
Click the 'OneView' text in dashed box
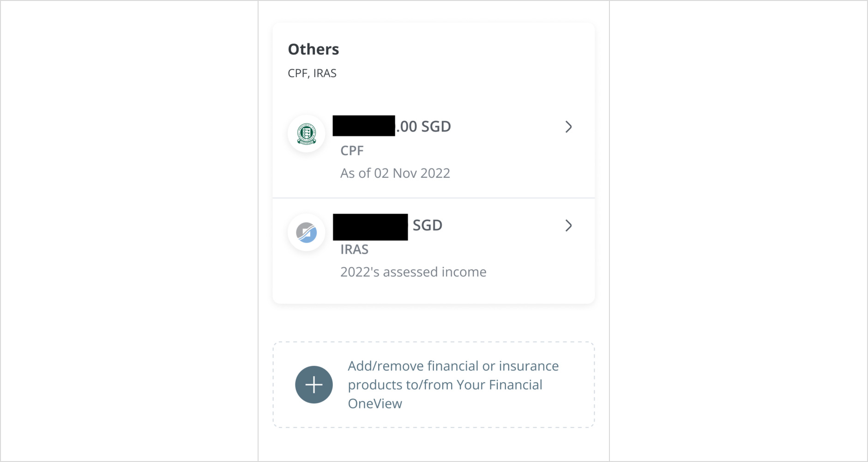pos(375,404)
